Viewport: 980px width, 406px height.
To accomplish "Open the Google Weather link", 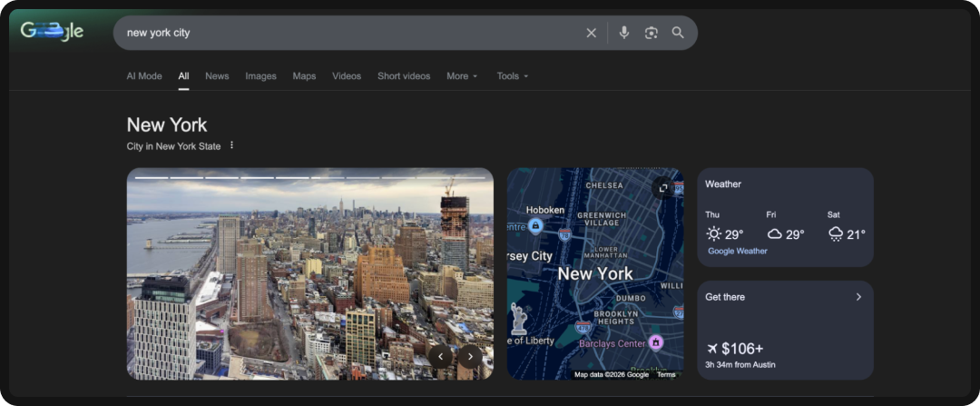I will click(738, 251).
